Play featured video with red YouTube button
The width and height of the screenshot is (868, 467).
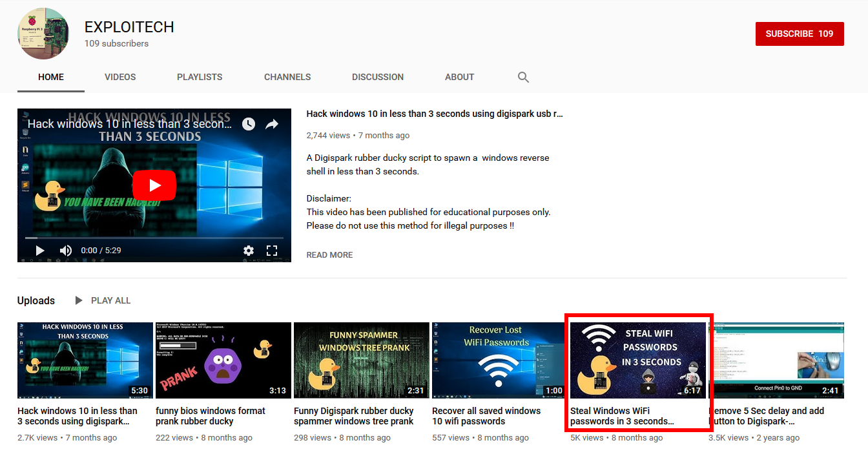pyautogui.click(x=154, y=186)
